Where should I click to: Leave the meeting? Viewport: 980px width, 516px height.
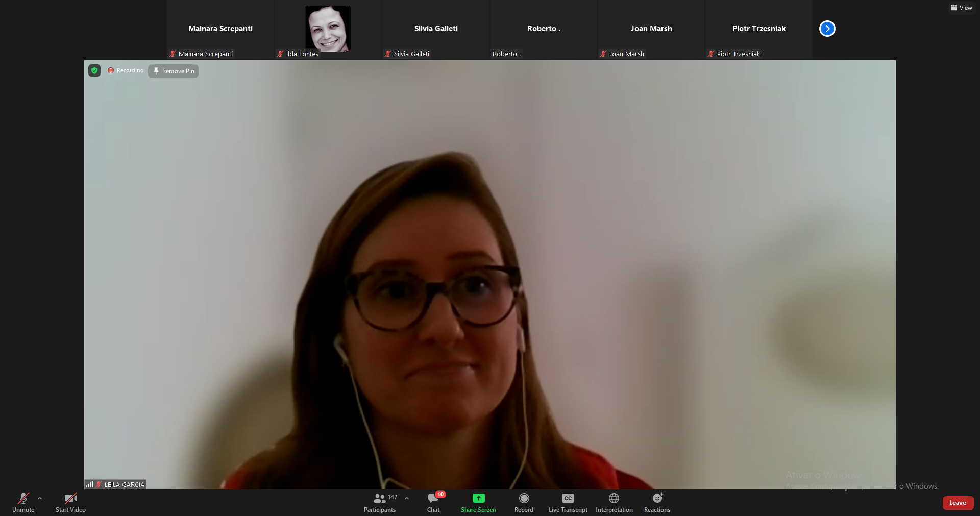pos(958,503)
